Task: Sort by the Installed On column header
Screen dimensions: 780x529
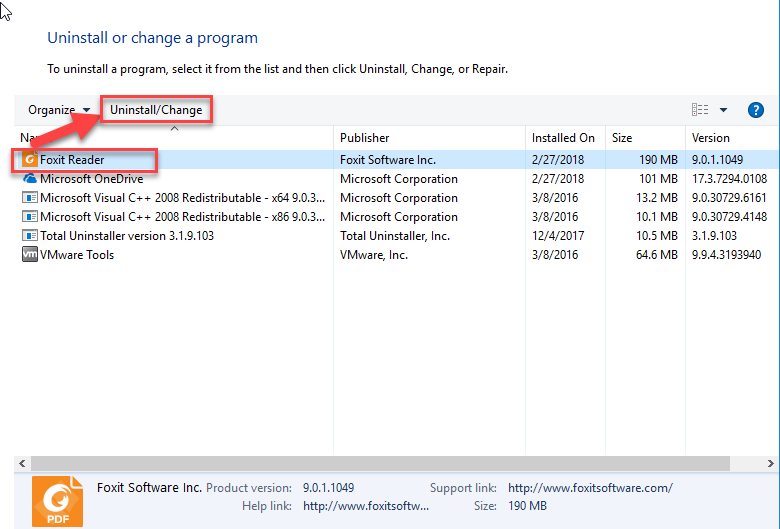Action: (563, 138)
